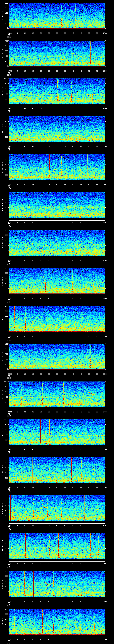
Task: Click the 29:00 end label of 4:28:00 panel
Action: pos(105,487)
